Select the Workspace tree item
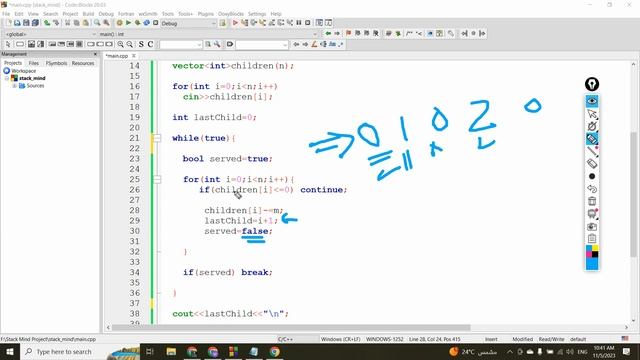Screen dimensions: 640x360 [23, 71]
